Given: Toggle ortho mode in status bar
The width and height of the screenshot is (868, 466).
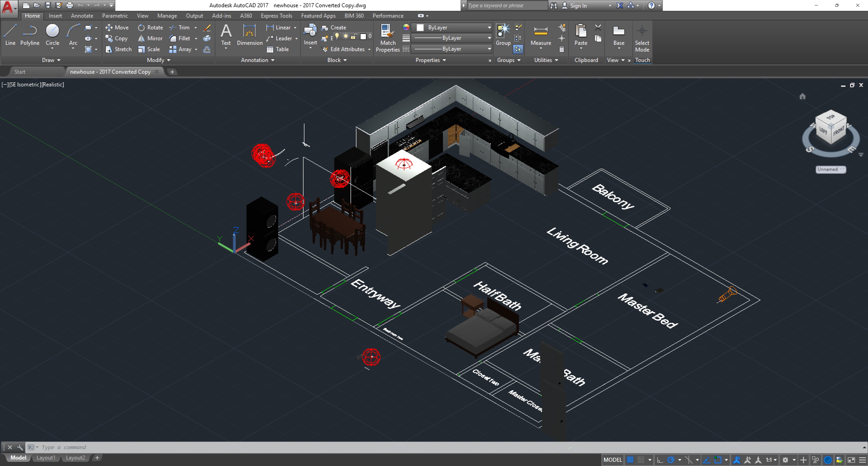Looking at the screenshot, I should (x=660, y=460).
